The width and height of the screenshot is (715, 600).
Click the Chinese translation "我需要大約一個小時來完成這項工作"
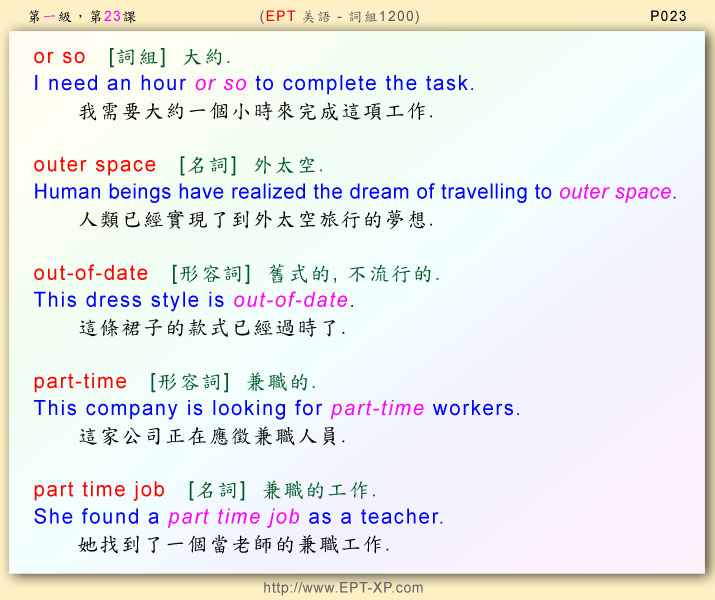[x=256, y=111]
